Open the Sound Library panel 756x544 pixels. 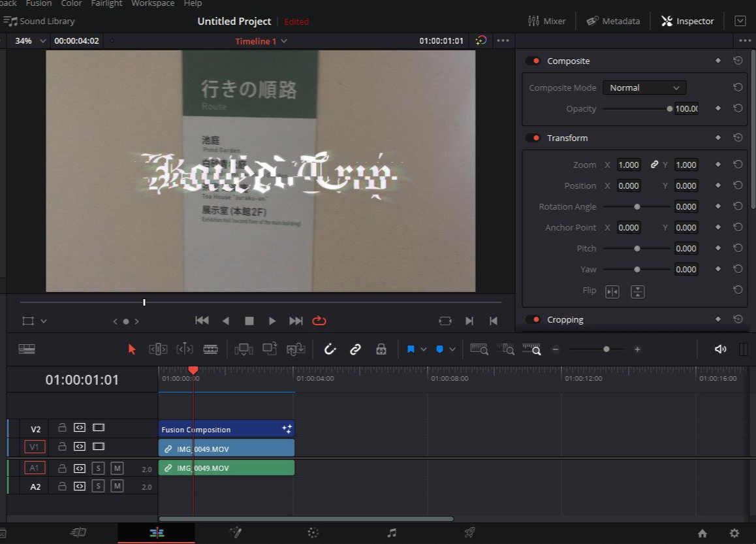pos(39,21)
